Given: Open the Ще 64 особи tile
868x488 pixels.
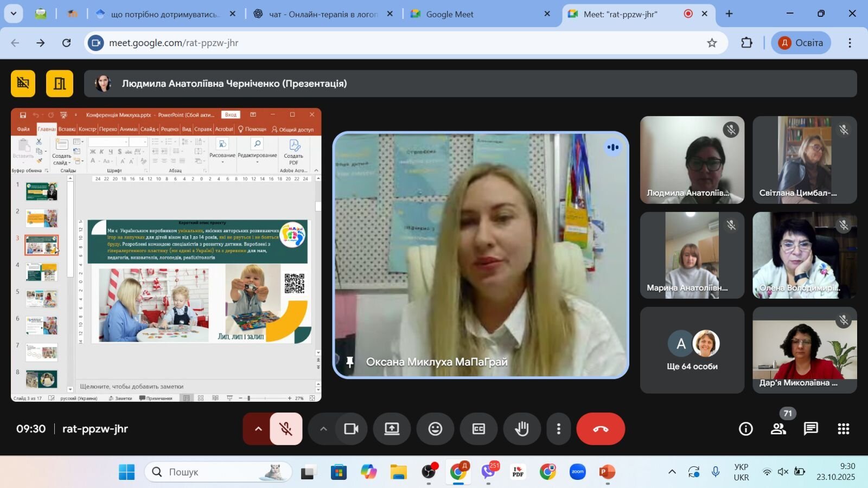Looking at the screenshot, I should coord(692,350).
